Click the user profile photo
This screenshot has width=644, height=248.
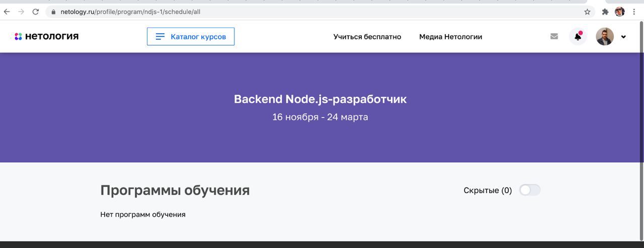click(605, 36)
